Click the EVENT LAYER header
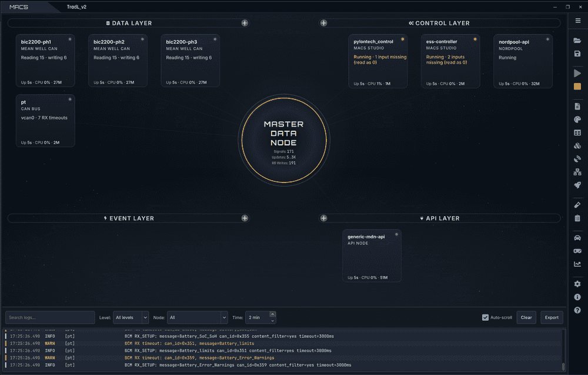The height and width of the screenshot is (375, 588). pos(129,218)
